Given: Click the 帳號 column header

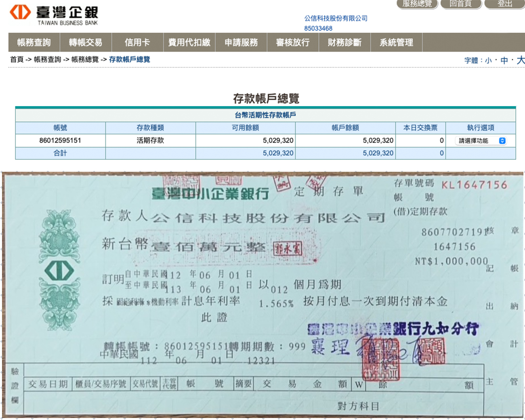Looking at the screenshot, I should (60, 128).
